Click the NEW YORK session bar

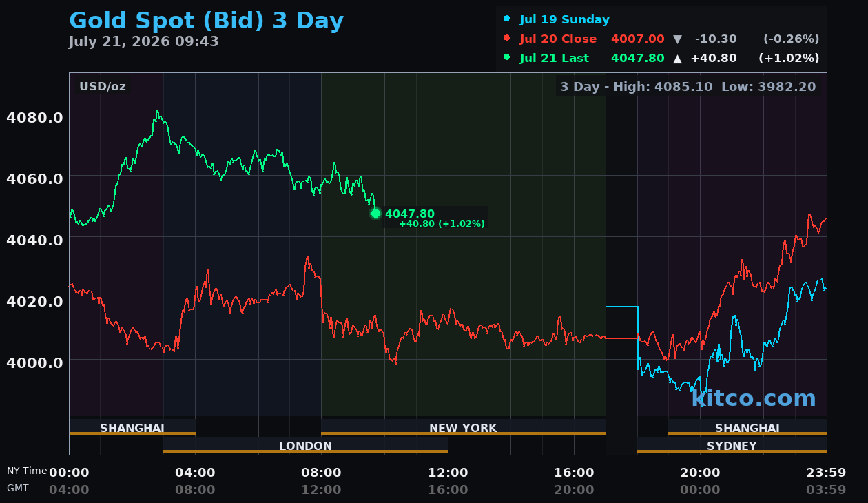pos(464,428)
